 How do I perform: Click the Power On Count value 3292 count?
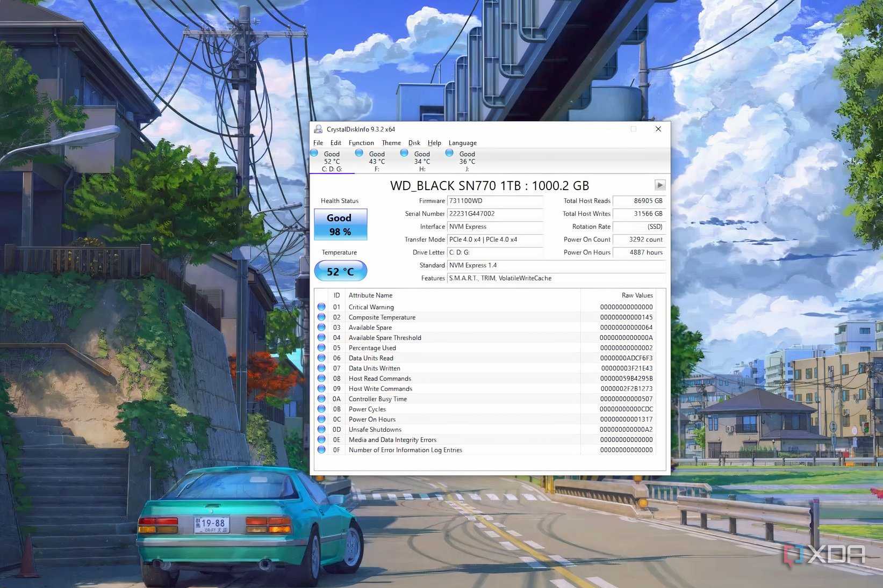(639, 239)
